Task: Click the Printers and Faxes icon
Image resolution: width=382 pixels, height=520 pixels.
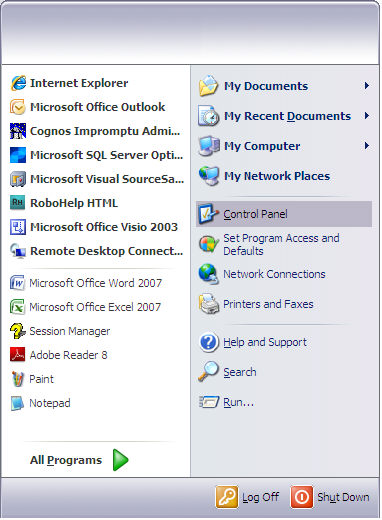Action: coord(209,304)
